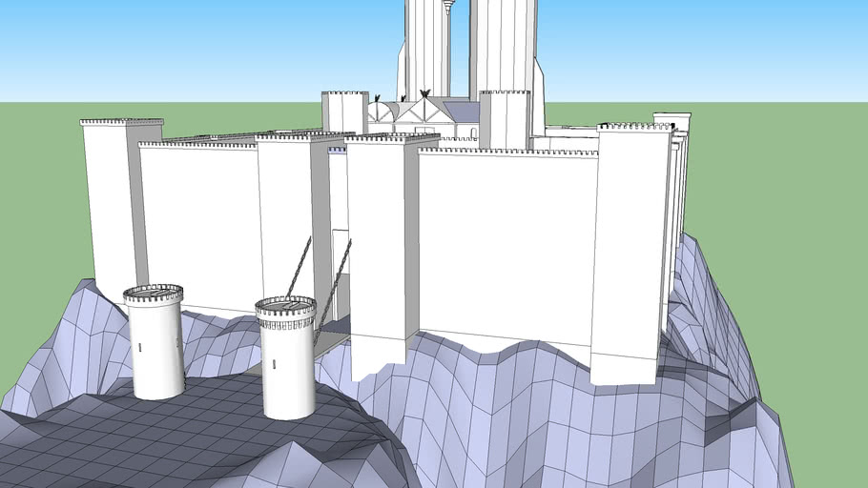868x488 pixels.
Task: Select the slit window on the right round tower
Action: (273, 363)
